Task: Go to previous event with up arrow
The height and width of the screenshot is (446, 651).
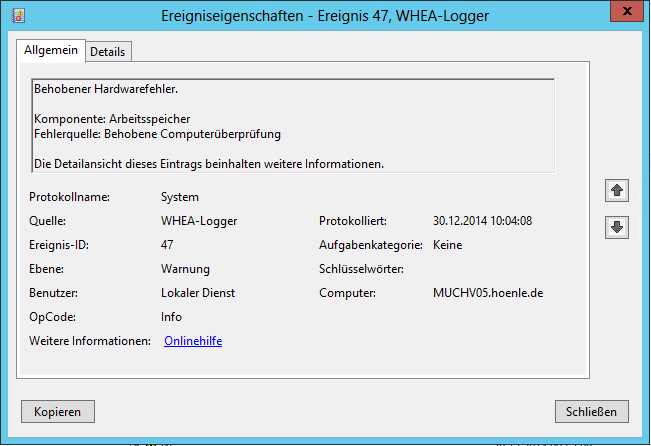Action: (617, 191)
